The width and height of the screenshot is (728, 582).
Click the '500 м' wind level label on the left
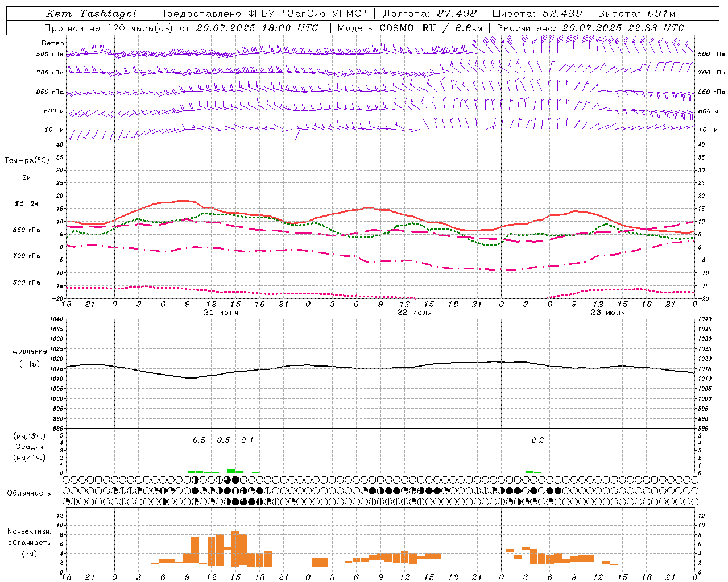(x=54, y=111)
